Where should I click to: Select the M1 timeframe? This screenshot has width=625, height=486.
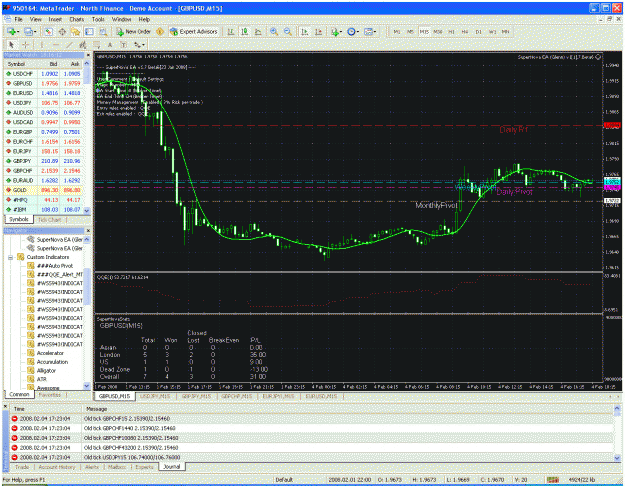pos(397,31)
